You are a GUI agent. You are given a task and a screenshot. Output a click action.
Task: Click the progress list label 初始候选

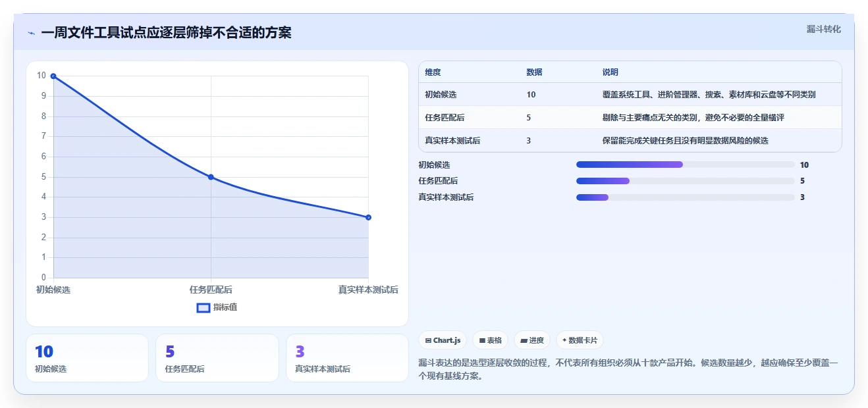[434, 165]
